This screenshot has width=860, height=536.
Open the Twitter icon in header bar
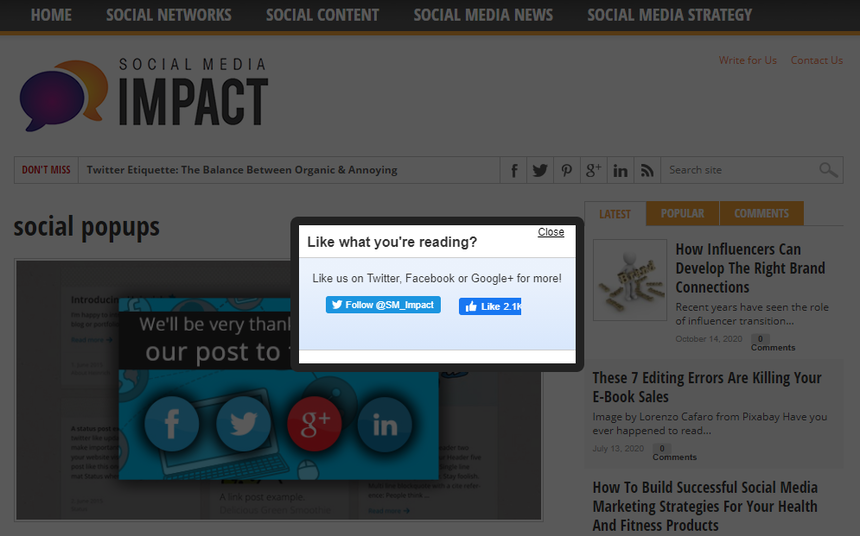[540, 170]
